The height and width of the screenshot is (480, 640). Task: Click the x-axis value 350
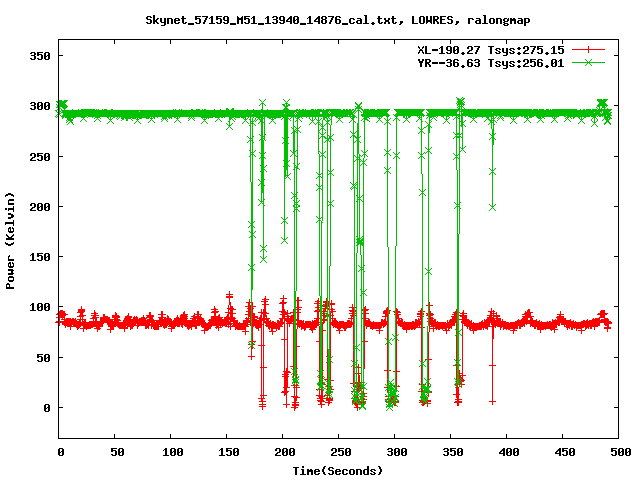click(453, 452)
